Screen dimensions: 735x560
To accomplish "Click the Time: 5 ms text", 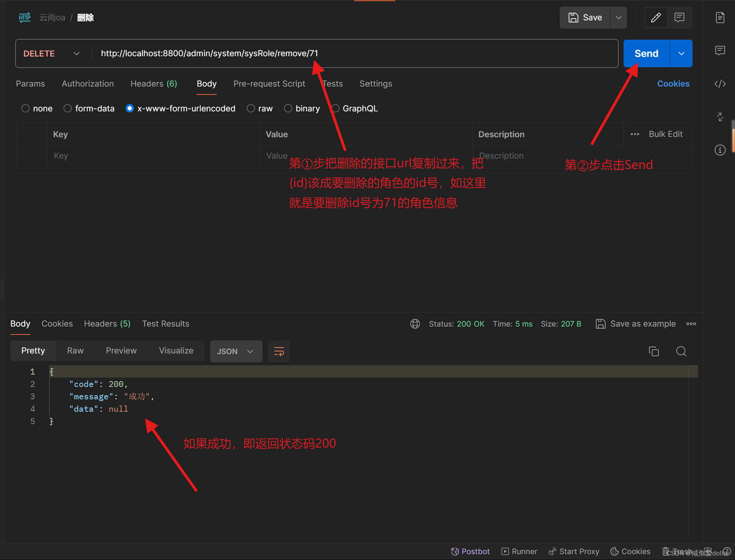I will click(x=512, y=324).
